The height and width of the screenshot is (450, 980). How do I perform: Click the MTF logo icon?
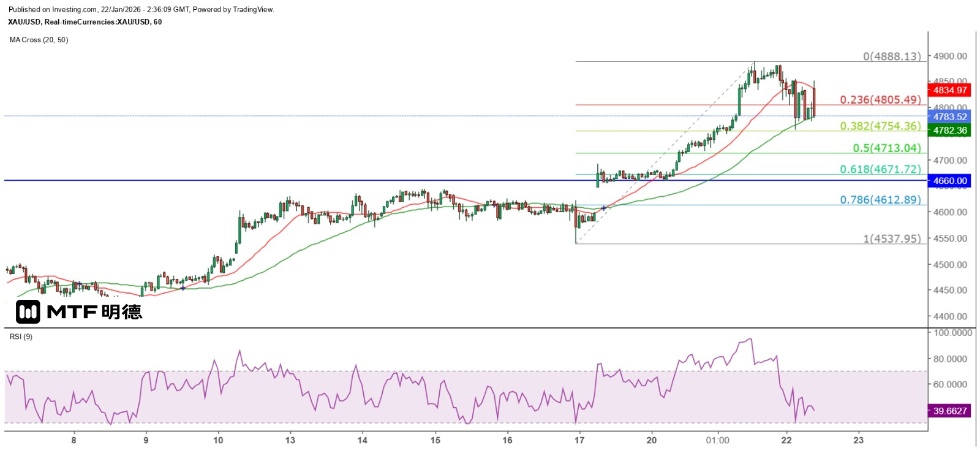point(28,312)
